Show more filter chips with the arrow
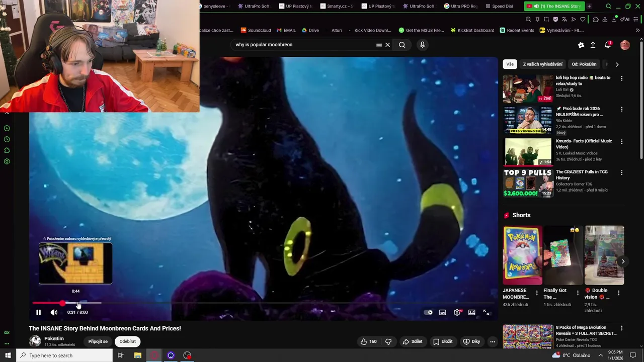 (x=617, y=64)
